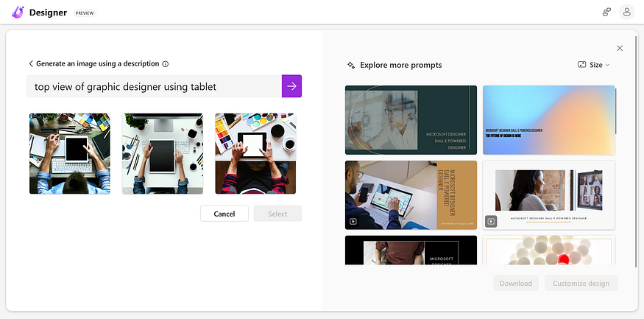Screen dimensions: 644x319
Task: Choose the design with white spheres and red ball
Action: (549, 250)
